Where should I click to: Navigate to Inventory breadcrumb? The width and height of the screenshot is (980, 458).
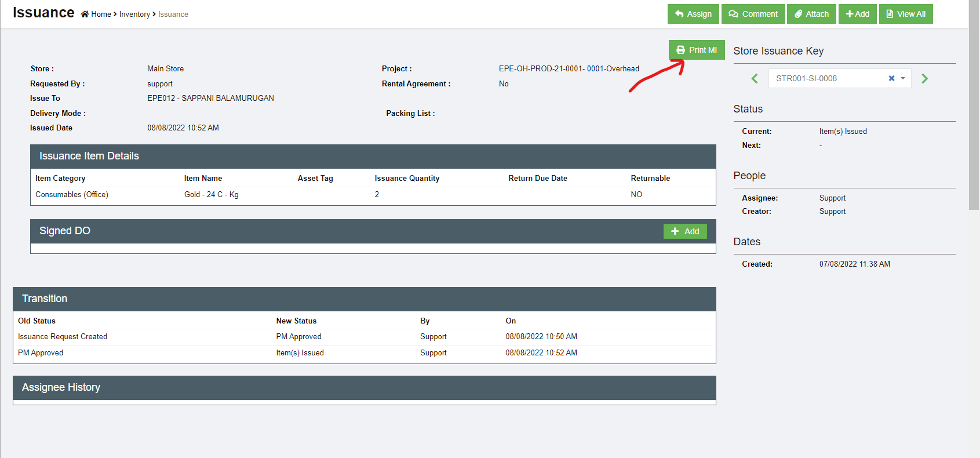click(134, 14)
